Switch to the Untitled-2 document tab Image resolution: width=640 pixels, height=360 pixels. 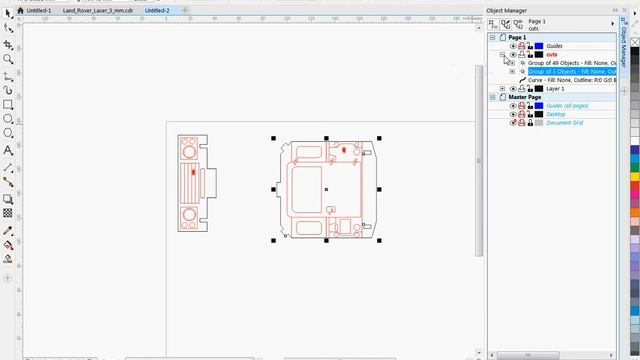click(157, 11)
